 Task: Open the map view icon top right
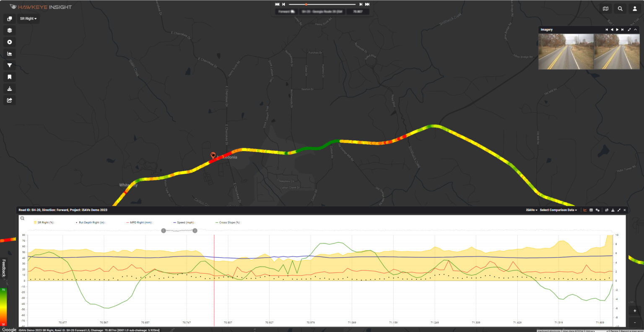click(605, 8)
